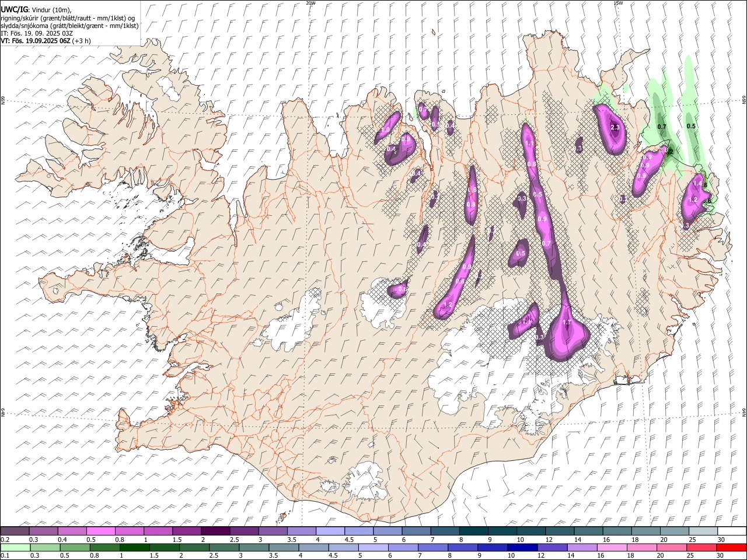Select the 'rigning/skúrir' legend description line
The image size is (747, 560).
coord(67,18)
